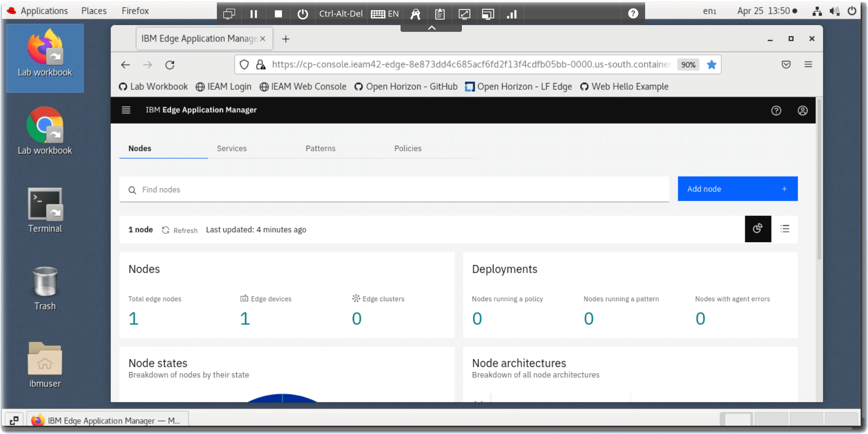Click the shield tracking protection icon
Screen dimensions: 868x434
pos(244,65)
